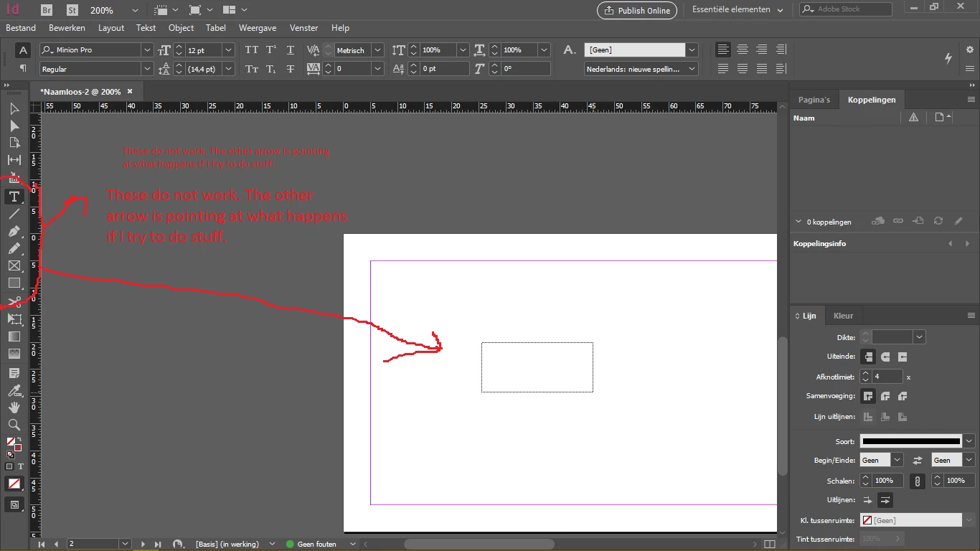Viewport: 980px width, 551px height.
Task: Switch to character formatting controls (A)
Action: click(x=23, y=50)
